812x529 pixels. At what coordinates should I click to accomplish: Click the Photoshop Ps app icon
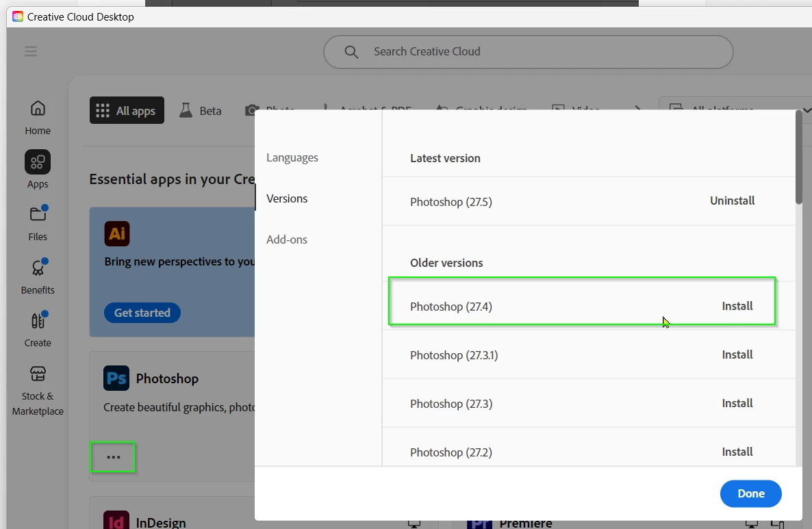pyautogui.click(x=116, y=378)
